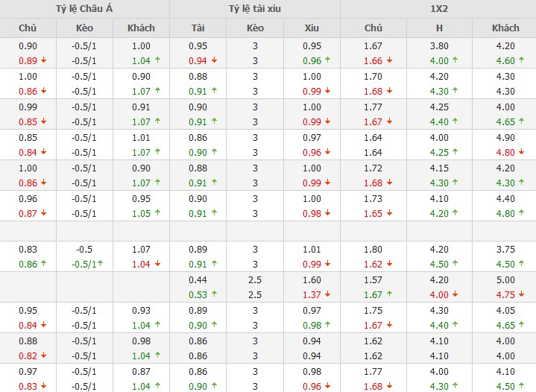Select the 1X2 header
The image size is (536, 392).
[438, 9]
